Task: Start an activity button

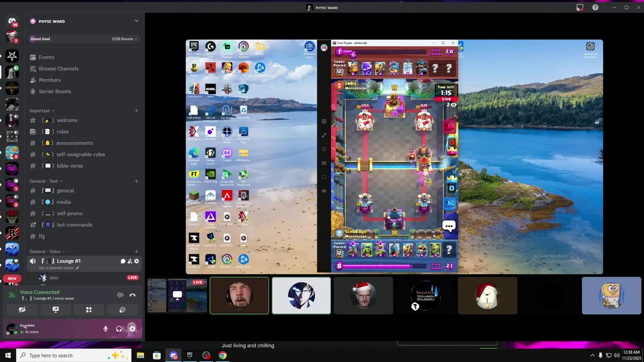Action: click(89, 310)
